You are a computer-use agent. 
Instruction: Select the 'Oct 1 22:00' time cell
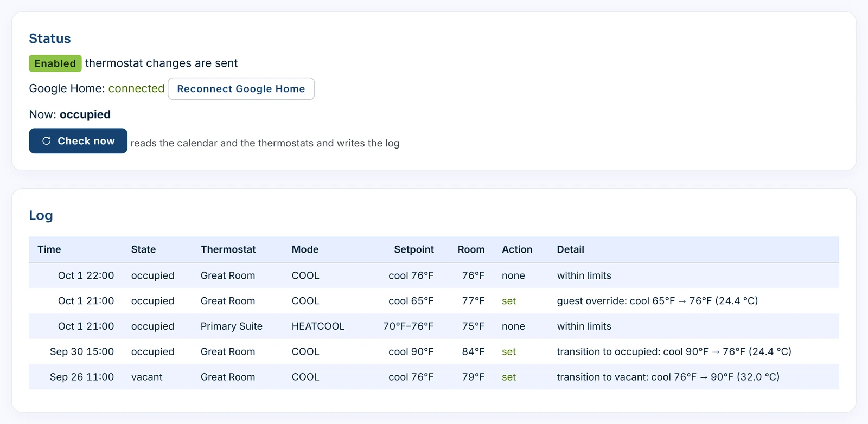pyautogui.click(x=86, y=275)
